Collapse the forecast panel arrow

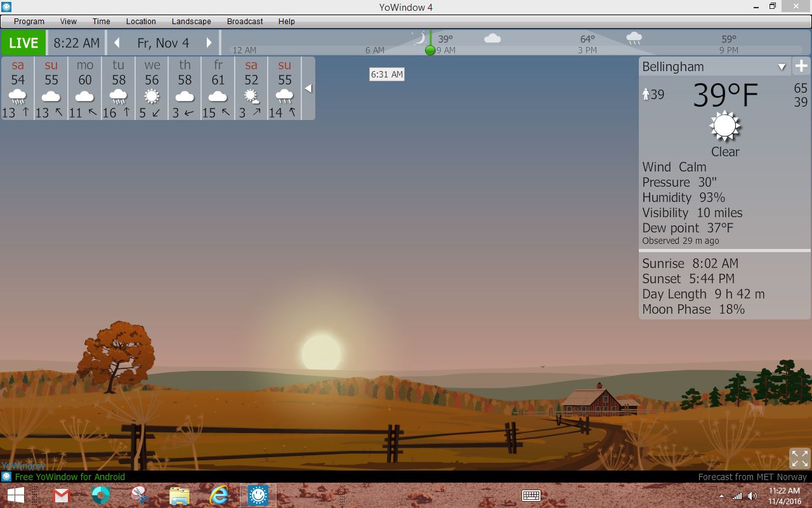click(x=308, y=88)
